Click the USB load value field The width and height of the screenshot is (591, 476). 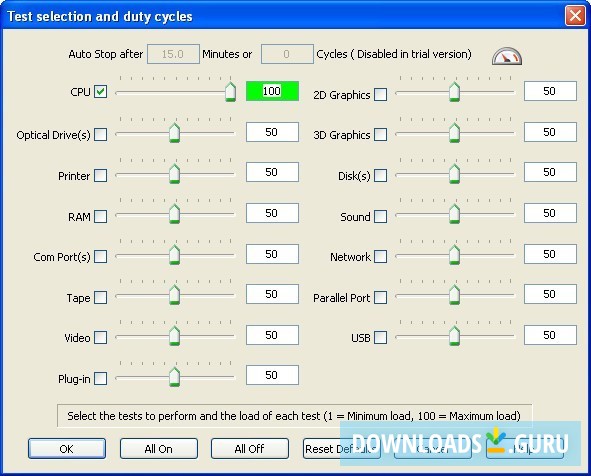(x=550, y=335)
